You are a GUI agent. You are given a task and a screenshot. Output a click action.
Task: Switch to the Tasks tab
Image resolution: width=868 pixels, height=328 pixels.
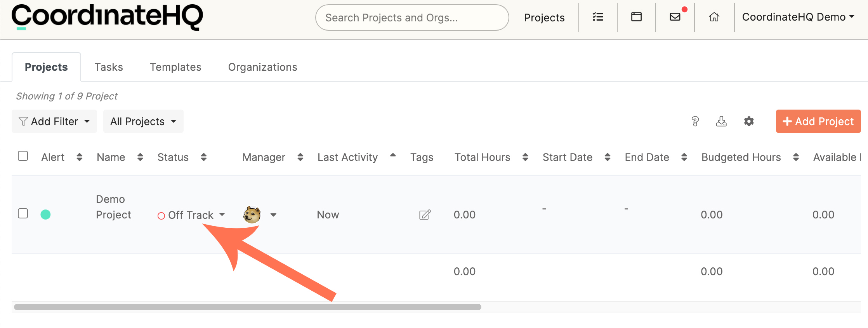(x=109, y=67)
